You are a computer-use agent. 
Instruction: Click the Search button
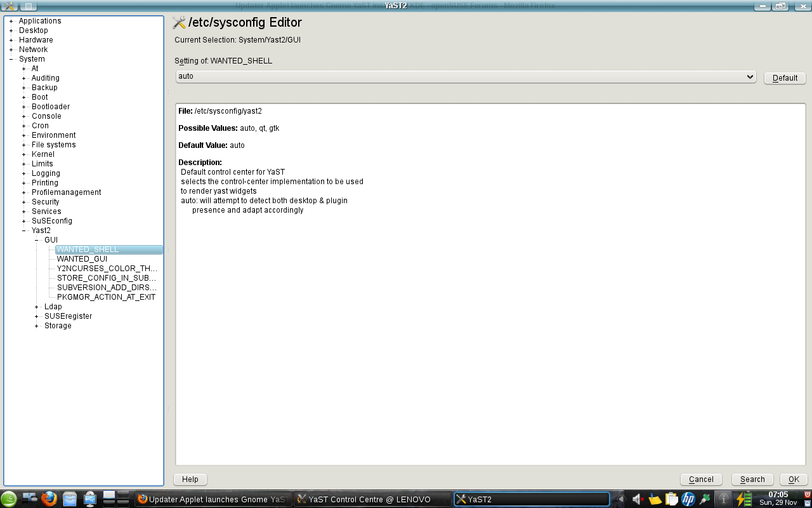pyautogui.click(x=752, y=479)
